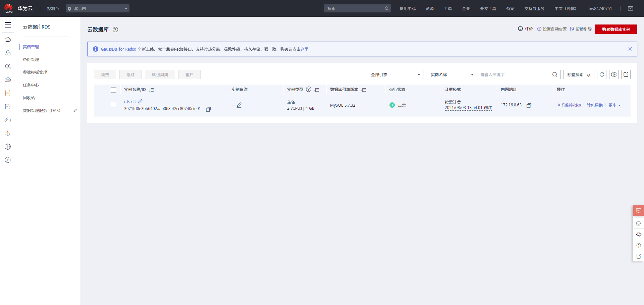Click the smiley feedback floating icon
The width and height of the screenshot is (644, 305).
click(639, 223)
